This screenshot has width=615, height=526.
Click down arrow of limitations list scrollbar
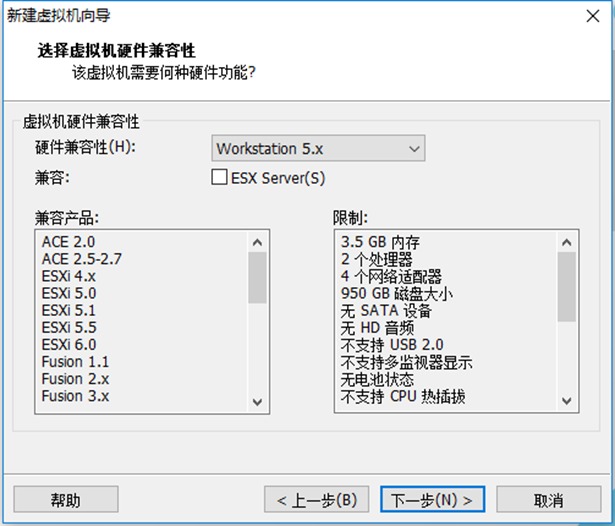[x=566, y=401]
